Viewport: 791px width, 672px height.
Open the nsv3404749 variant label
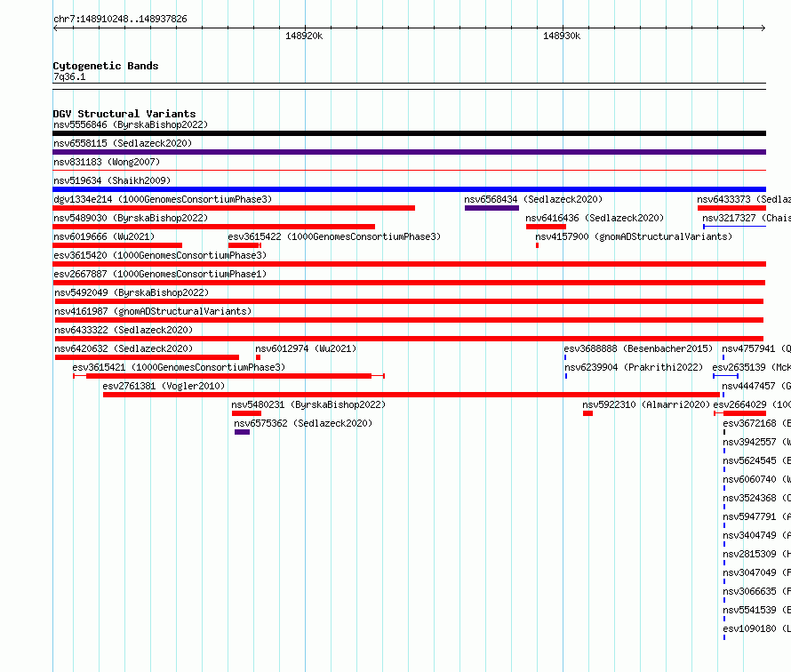coord(756,535)
